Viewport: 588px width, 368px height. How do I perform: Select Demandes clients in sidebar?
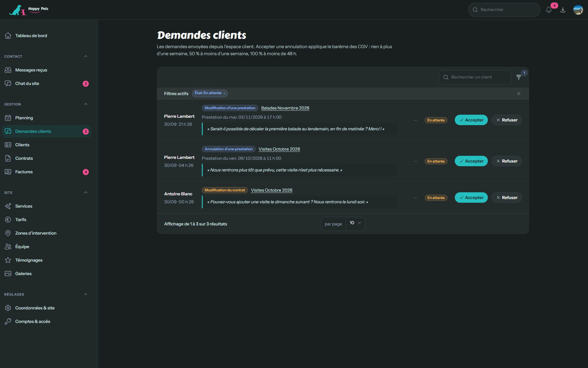click(x=47, y=131)
